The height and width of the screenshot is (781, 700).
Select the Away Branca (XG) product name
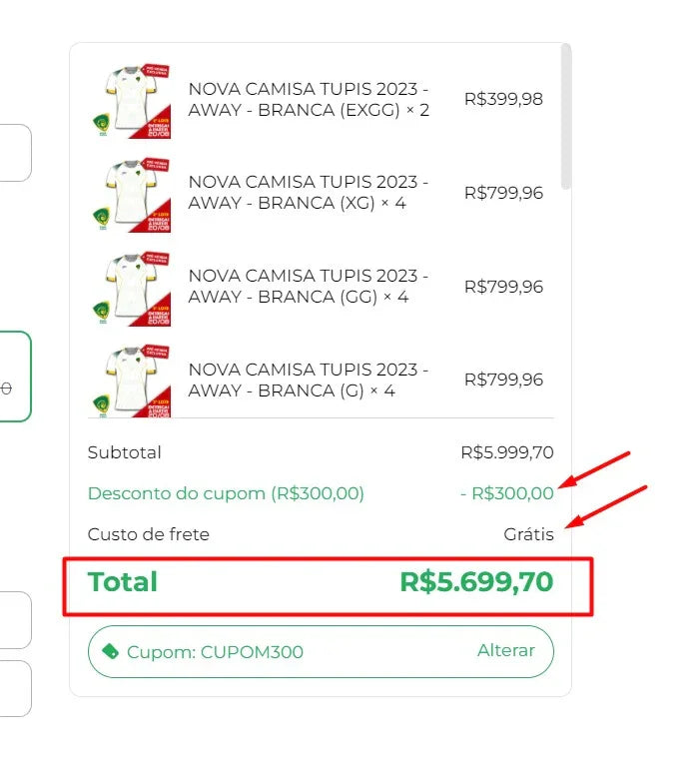click(309, 193)
